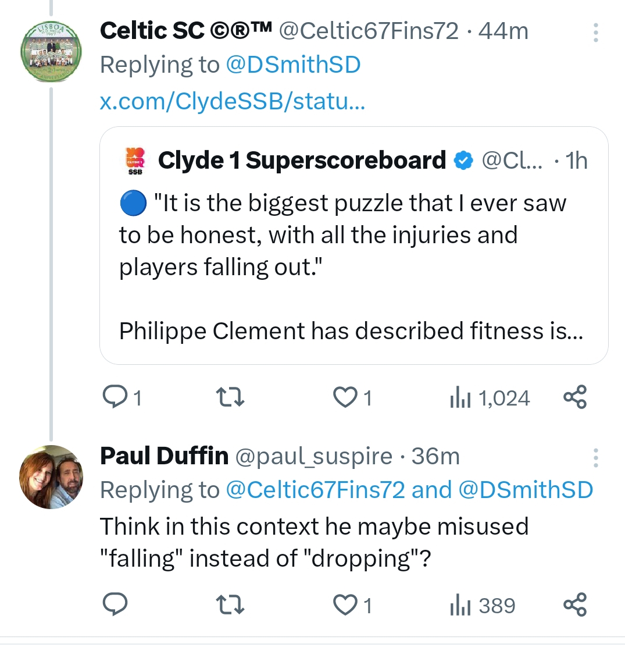Open Paul Duffin's profile picture
The width and height of the screenshot is (625, 672).
click(x=51, y=477)
